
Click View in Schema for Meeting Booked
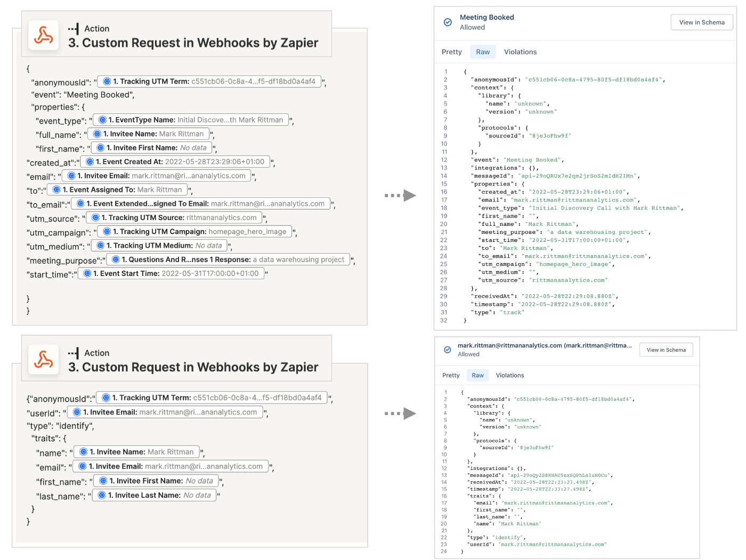point(701,22)
